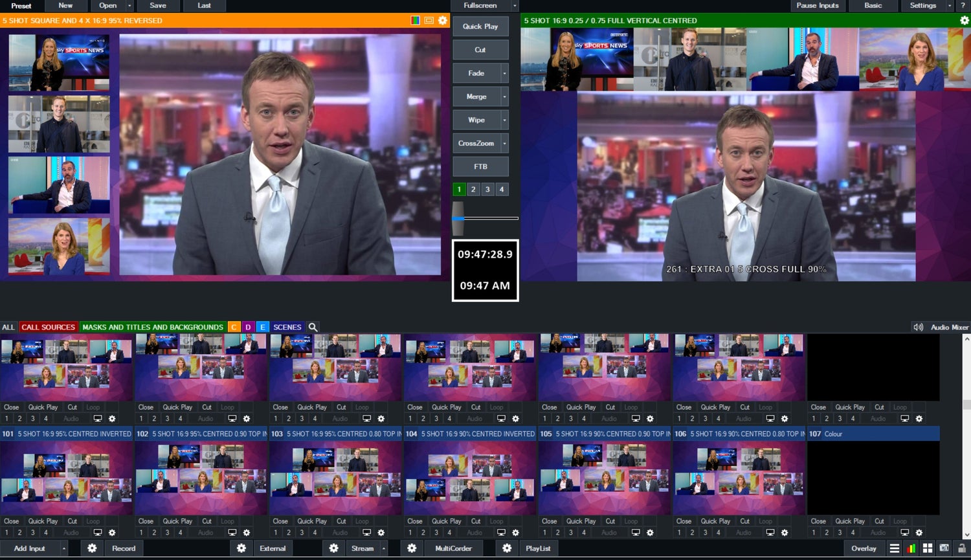Image resolution: width=971 pixels, height=560 pixels.
Task: Open performance meters via colored bars icon
Action: pyautogui.click(x=913, y=549)
